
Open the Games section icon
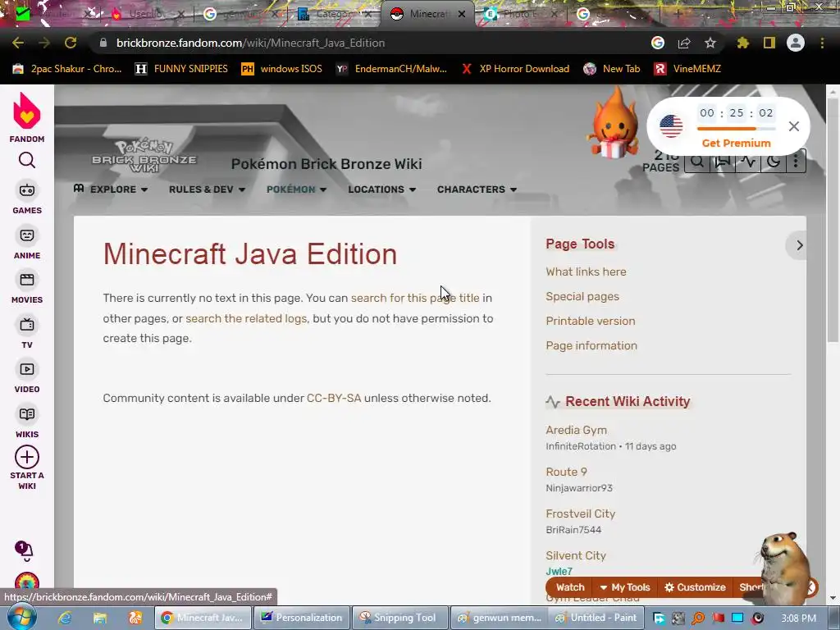coord(27,190)
